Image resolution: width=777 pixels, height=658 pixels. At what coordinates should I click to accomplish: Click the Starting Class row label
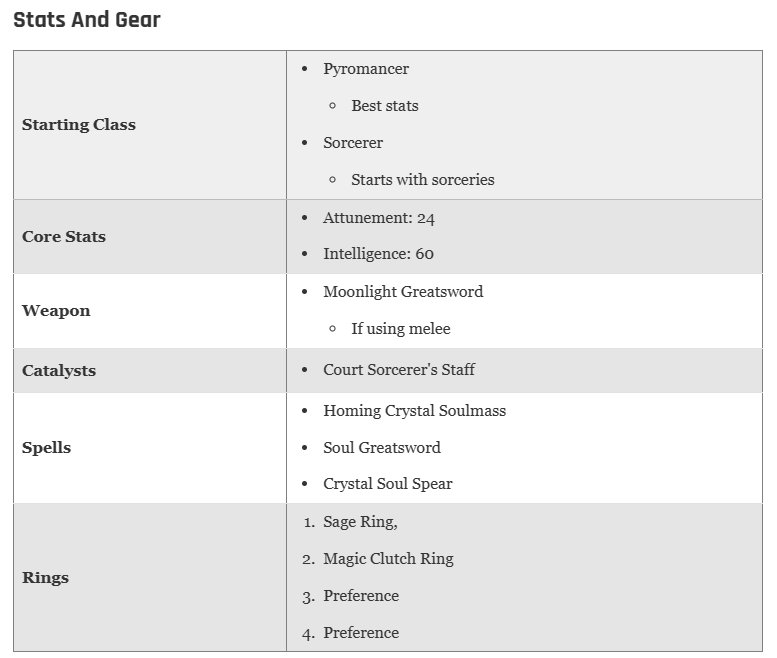pos(79,124)
